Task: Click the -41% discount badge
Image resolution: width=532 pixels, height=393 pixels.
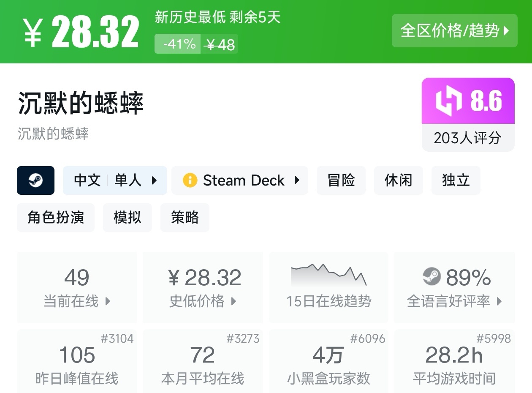Action: 179,44
